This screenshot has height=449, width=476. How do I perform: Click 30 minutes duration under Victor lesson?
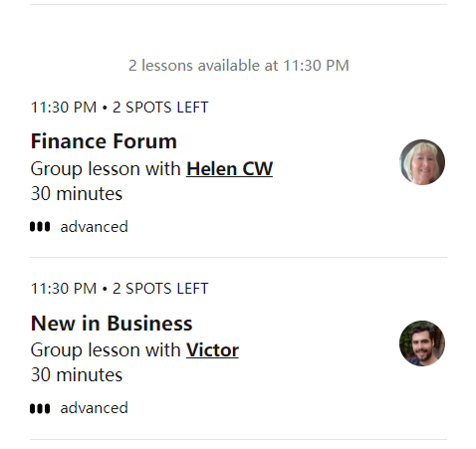(x=77, y=375)
